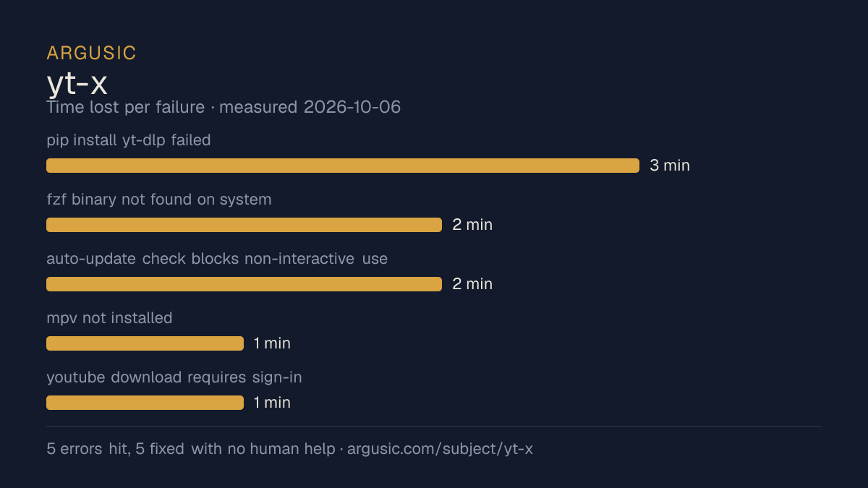
Task: Click the mpv not installed bar
Action: click(145, 343)
